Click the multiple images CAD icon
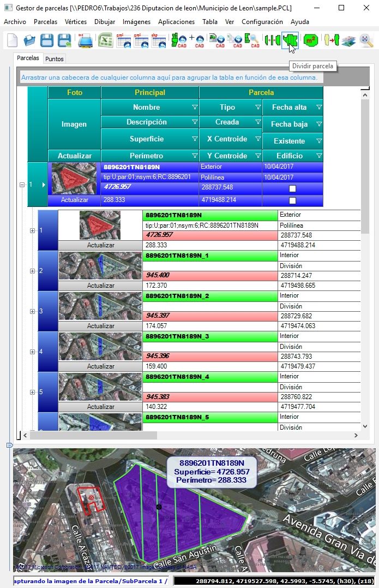This screenshot has height=588, width=379. point(235,40)
